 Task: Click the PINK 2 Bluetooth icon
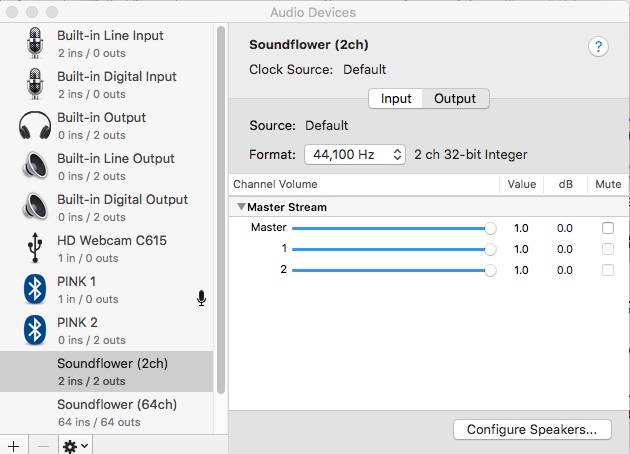[x=35, y=330]
